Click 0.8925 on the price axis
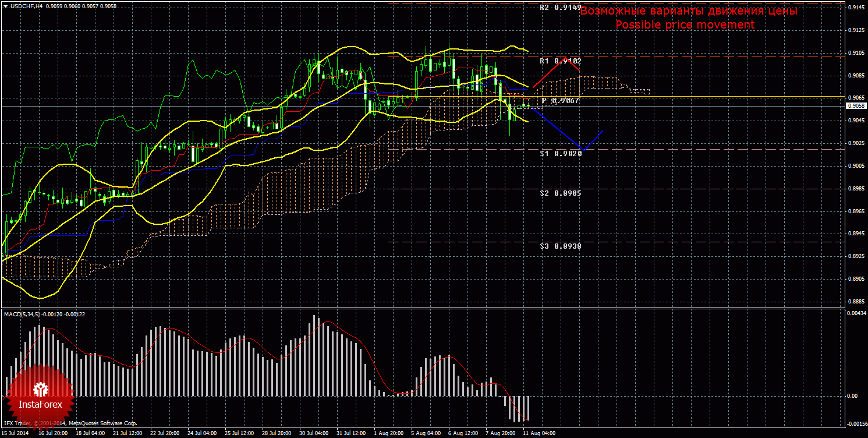Screen dimensions: 868x438 [x=856, y=256]
